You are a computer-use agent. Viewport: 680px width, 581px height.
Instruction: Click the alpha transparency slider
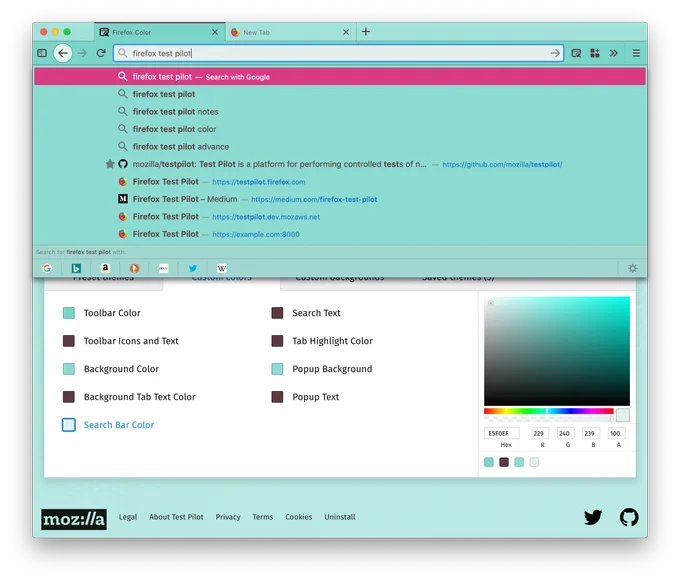[549, 419]
